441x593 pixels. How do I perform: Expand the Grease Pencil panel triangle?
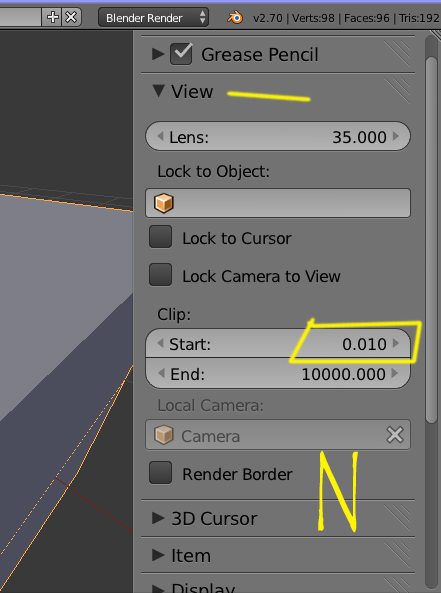pyautogui.click(x=158, y=54)
